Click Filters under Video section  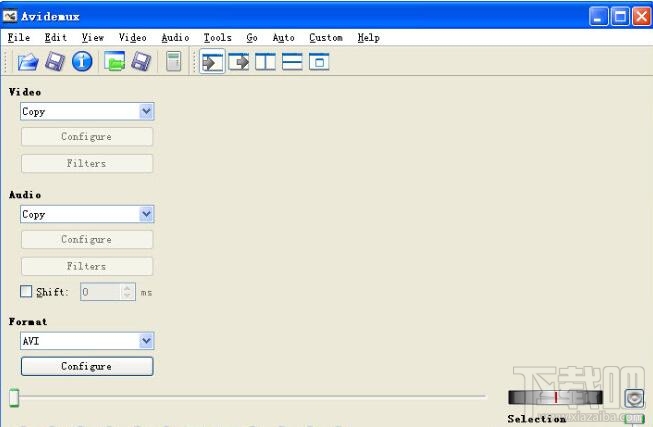tap(87, 163)
